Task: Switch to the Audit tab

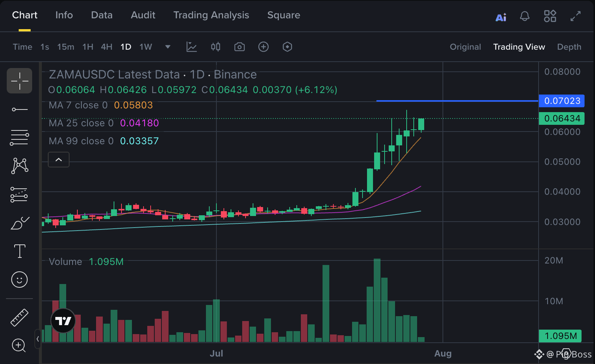Action: coord(143,15)
